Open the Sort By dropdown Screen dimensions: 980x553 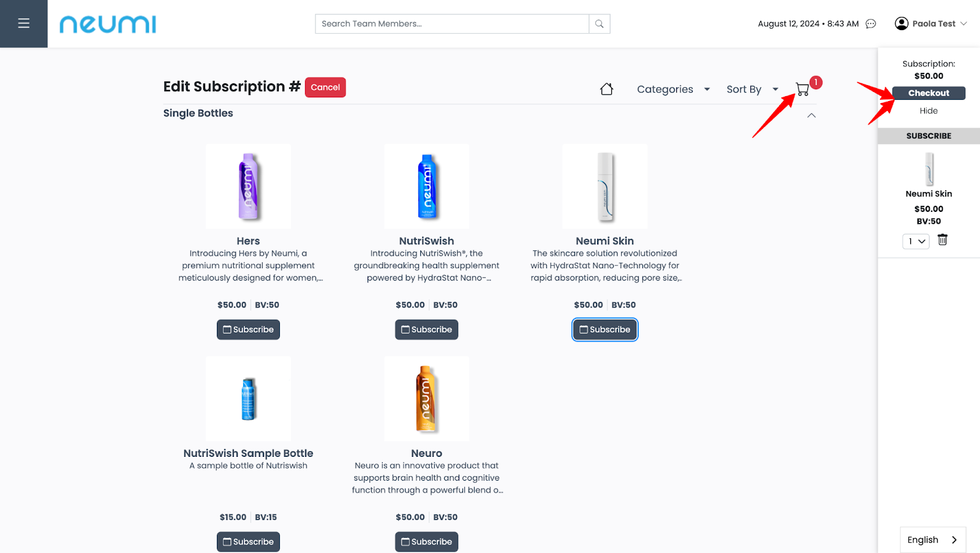point(752,89)
